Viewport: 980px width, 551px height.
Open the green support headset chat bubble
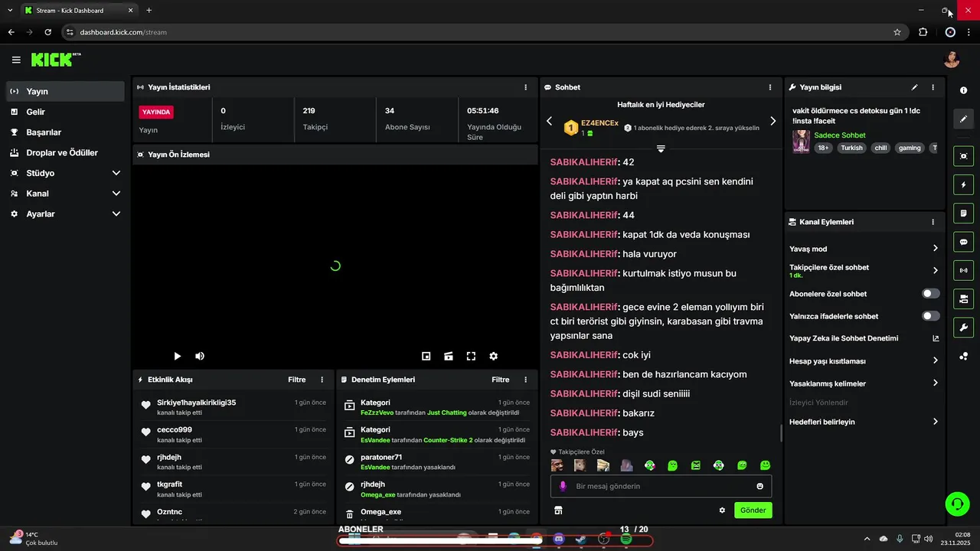957,504
